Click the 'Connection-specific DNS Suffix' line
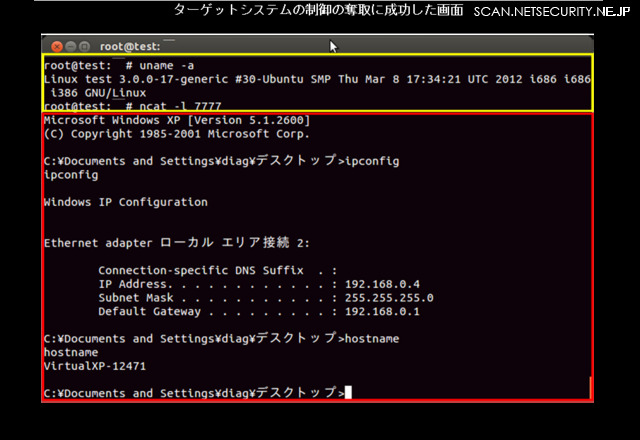Image resolution: width=640 pixels, height=440 pixels. pos(218,270)
